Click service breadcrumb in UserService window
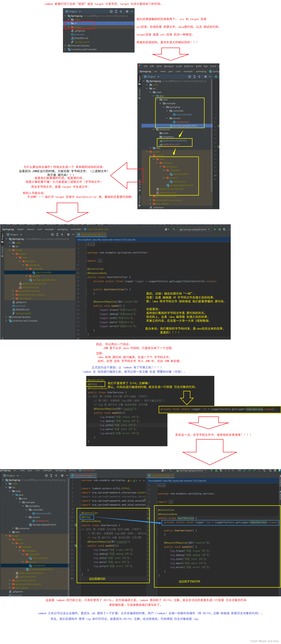Viewport: 281px width, 644px height. click(72, 470)
